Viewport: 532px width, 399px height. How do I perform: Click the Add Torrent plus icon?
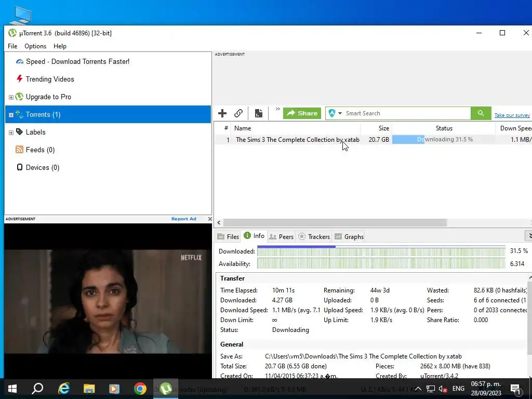[222, 113]
